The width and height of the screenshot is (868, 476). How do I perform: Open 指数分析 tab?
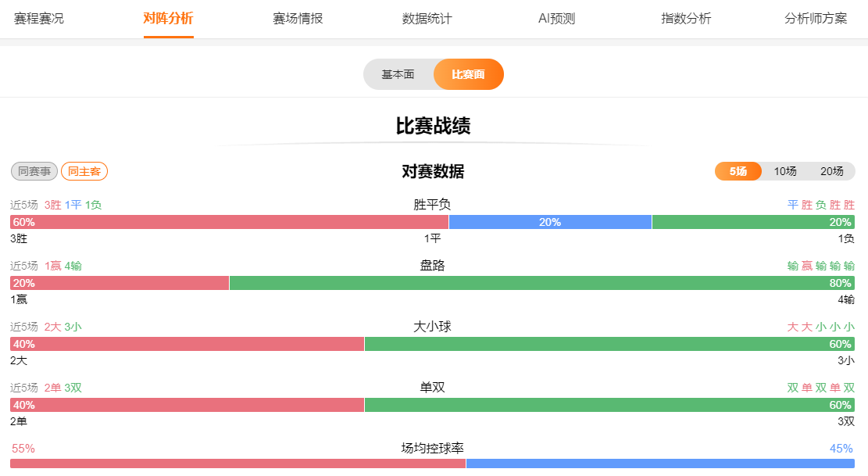pyautogui.click(x=686, y=19)
